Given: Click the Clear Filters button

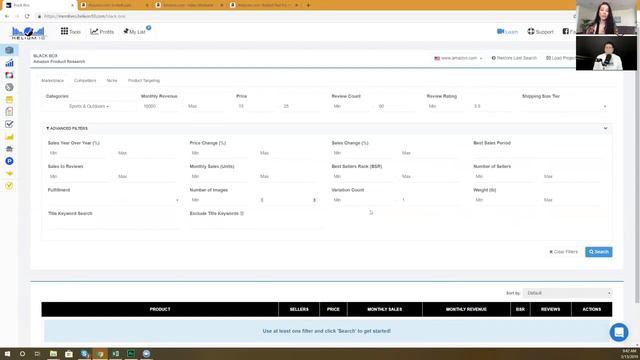Looking at the screenshot, I should 563,252.
